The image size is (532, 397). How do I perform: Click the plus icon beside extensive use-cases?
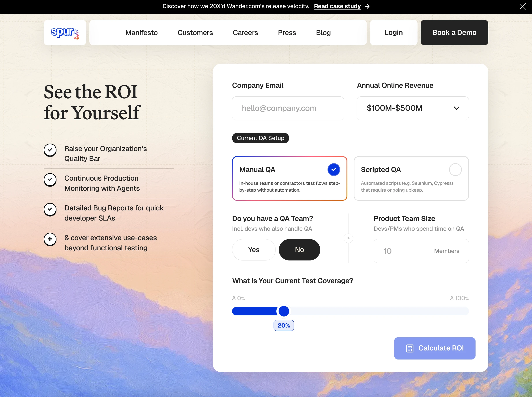pos(50,239)
